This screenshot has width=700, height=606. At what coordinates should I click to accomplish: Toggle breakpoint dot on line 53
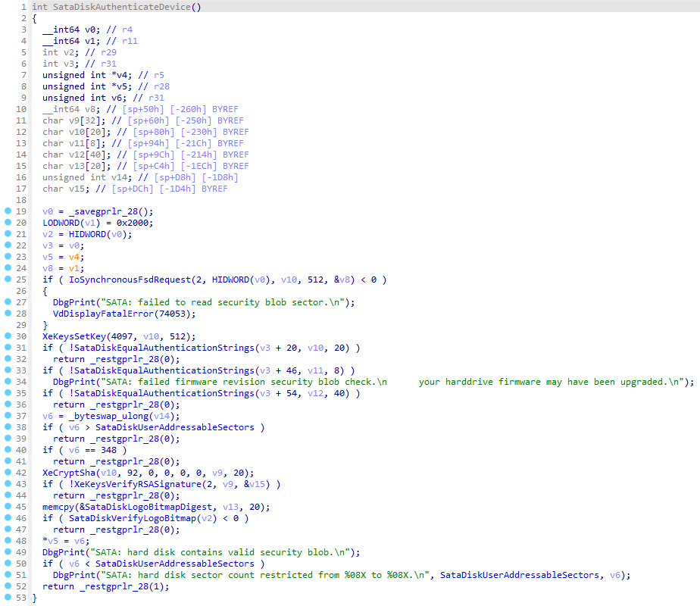[8, 598]
